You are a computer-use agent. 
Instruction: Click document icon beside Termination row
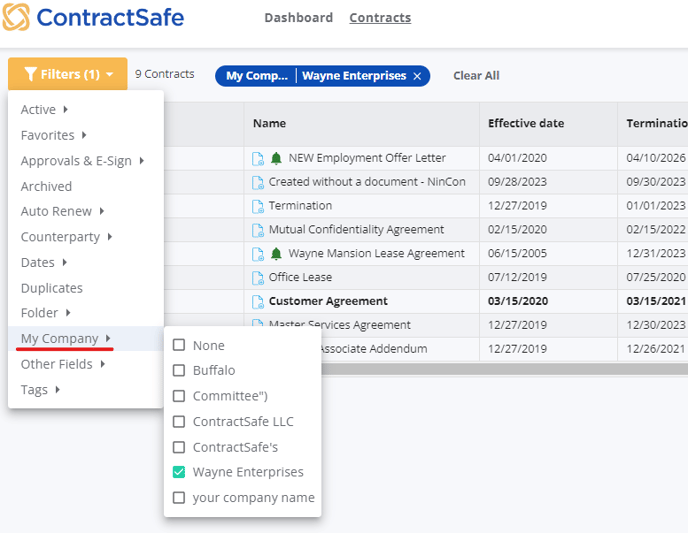[x=258, y=206]
